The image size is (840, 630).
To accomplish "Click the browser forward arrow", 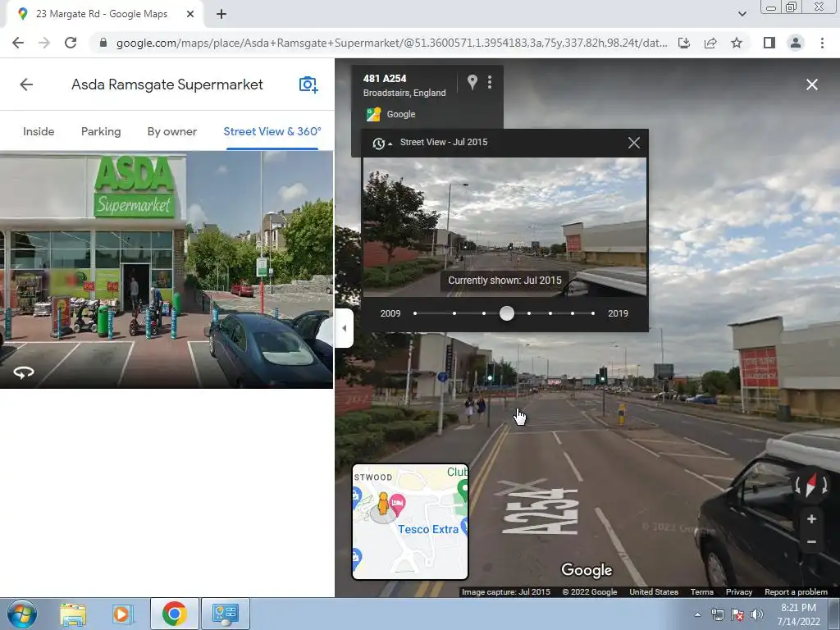I will click(x=44, y=43).
